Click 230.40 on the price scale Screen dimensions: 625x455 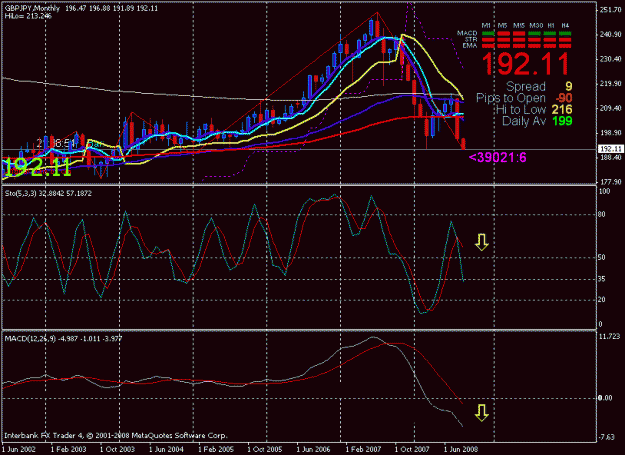(x=611, y=59)
